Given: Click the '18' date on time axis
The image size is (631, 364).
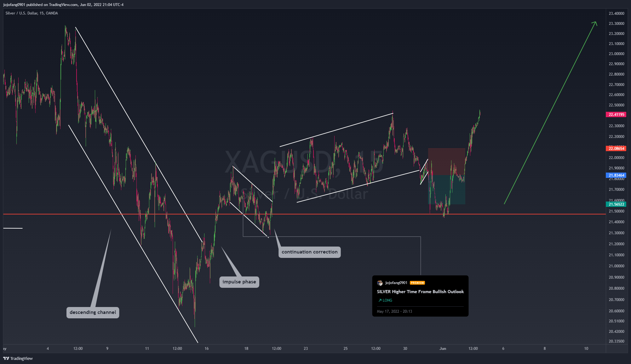Looking at the screenshot, I should pos(246,349).
